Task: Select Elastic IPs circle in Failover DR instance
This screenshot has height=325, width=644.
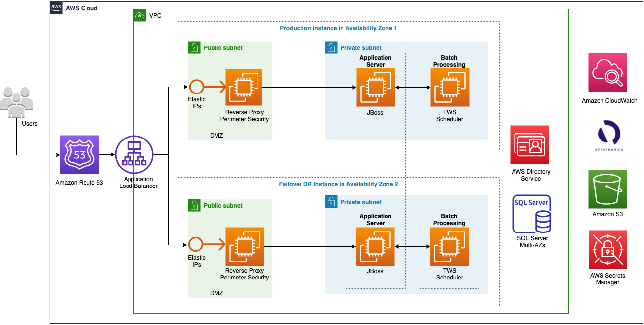Action: pos(196,245)
